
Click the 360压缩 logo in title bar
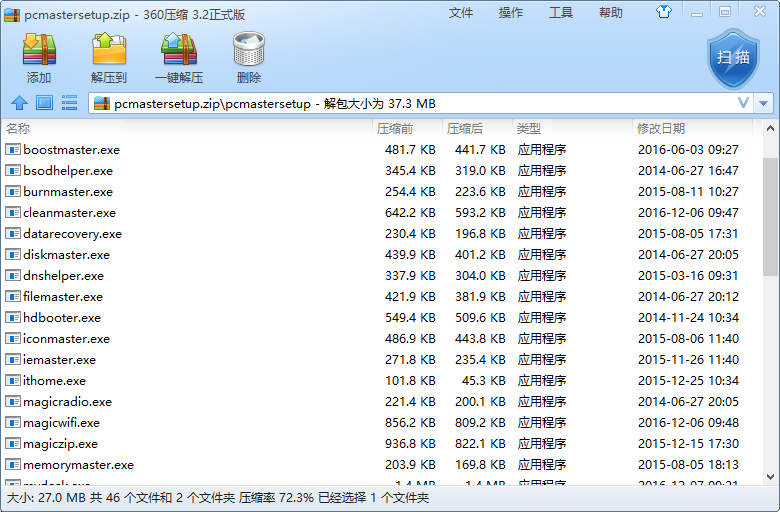pyautogui.click(x=12, y=15)
